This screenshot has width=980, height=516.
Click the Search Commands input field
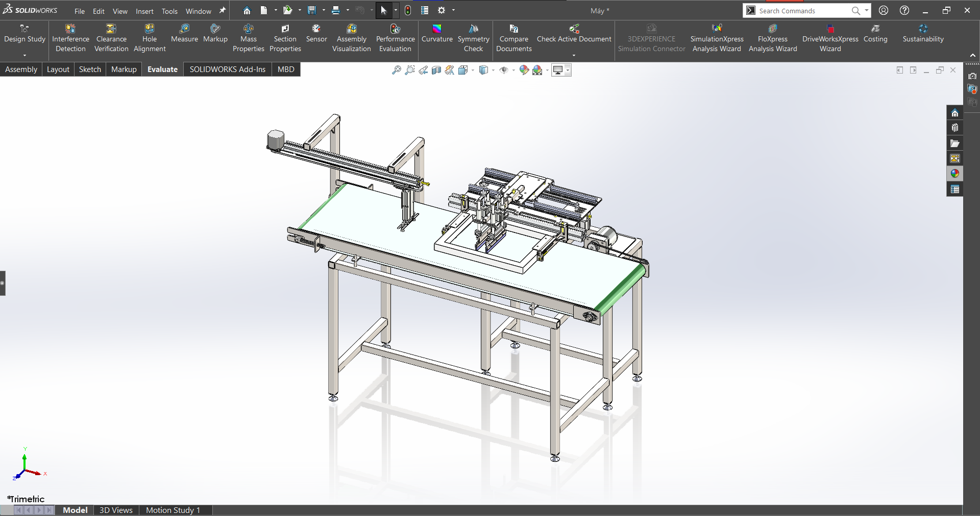[x=801, y=11]
